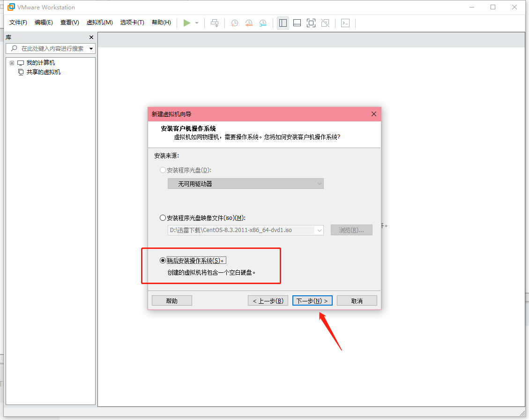The width and height of the screenshot is (529, 420).
Task: Click the window resize grip corner
Action: coord(522,413)
